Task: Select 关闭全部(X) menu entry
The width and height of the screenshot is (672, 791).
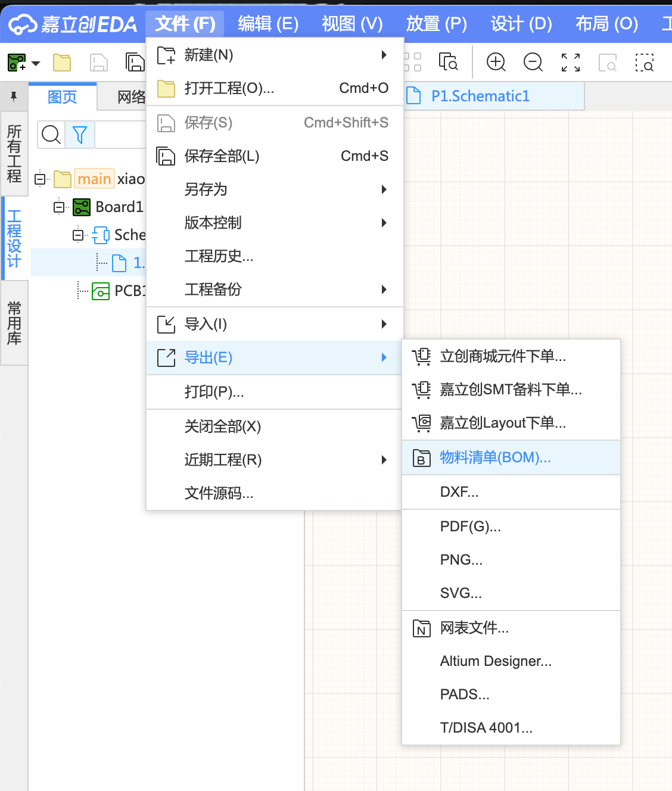Action: [x=275, y=426]
